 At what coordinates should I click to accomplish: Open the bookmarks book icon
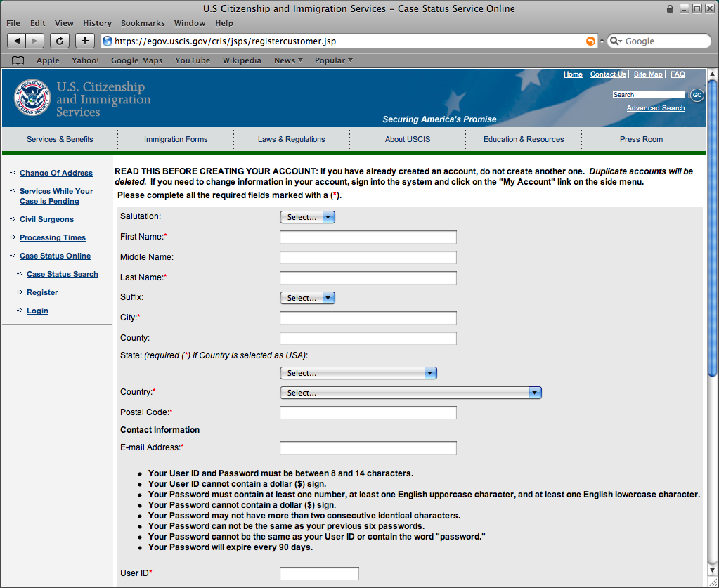click(x=18, y=60)
